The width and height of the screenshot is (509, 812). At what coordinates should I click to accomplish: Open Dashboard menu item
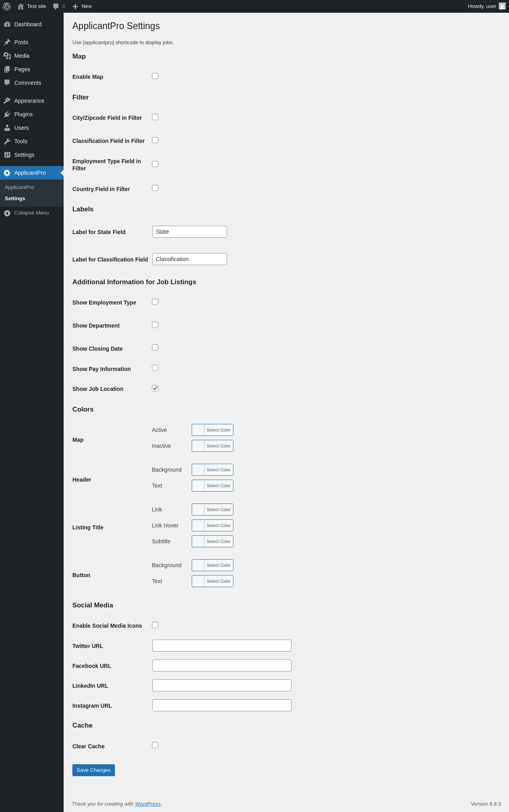coord(32,24)
